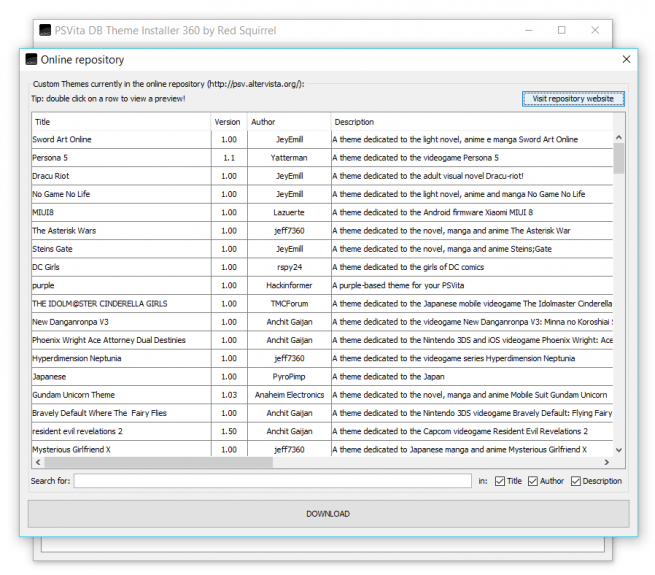Select the Steins Gate theme row
Image resolution: width=655 pixels, height=575 pixels.
coord(120,249)
